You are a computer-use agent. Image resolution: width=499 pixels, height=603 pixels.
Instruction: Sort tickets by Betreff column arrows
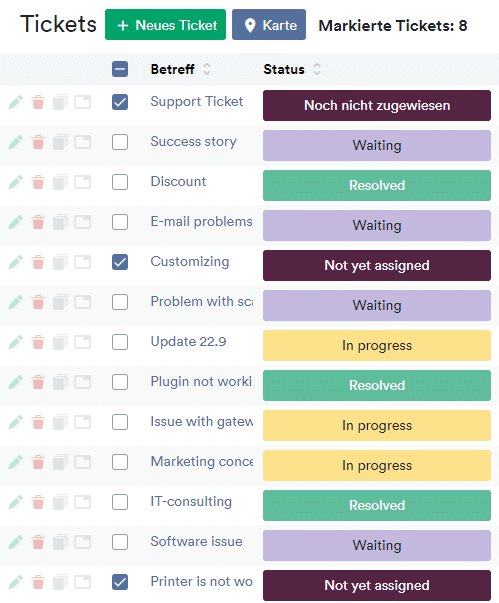coord(207,69)
